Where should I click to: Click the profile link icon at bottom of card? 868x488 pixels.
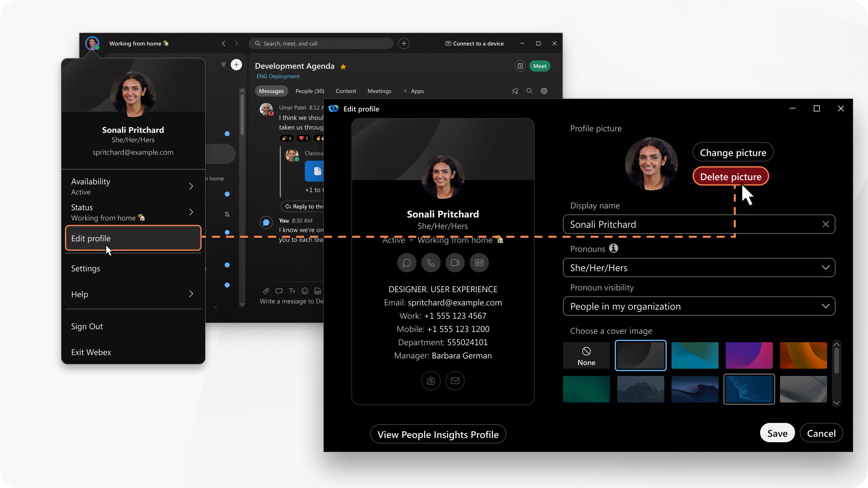pos(430,380)
